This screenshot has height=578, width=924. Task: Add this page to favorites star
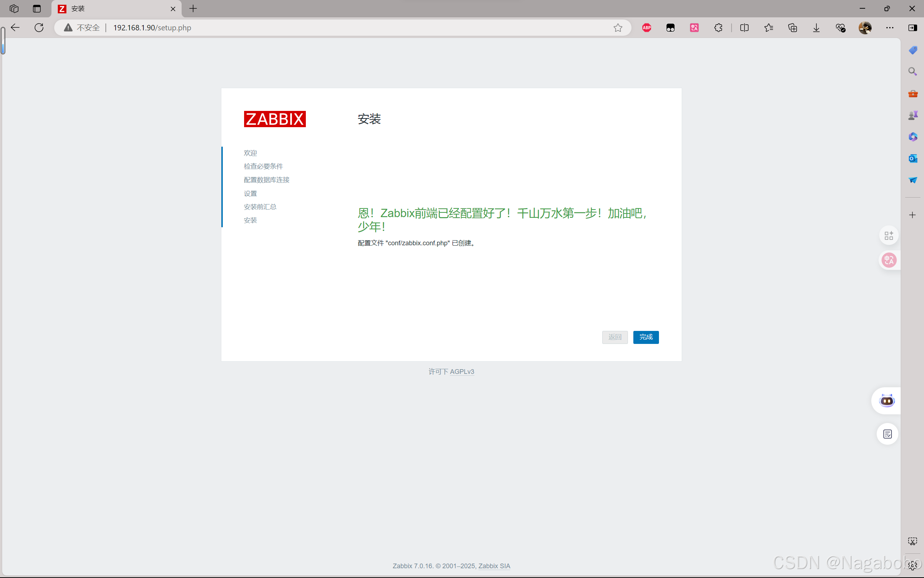point(618,27)
